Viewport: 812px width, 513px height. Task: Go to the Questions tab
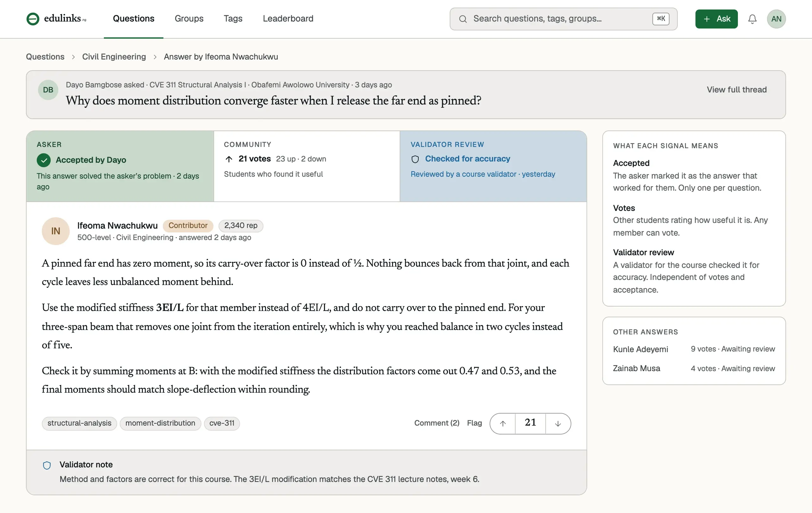coord(134,19)
